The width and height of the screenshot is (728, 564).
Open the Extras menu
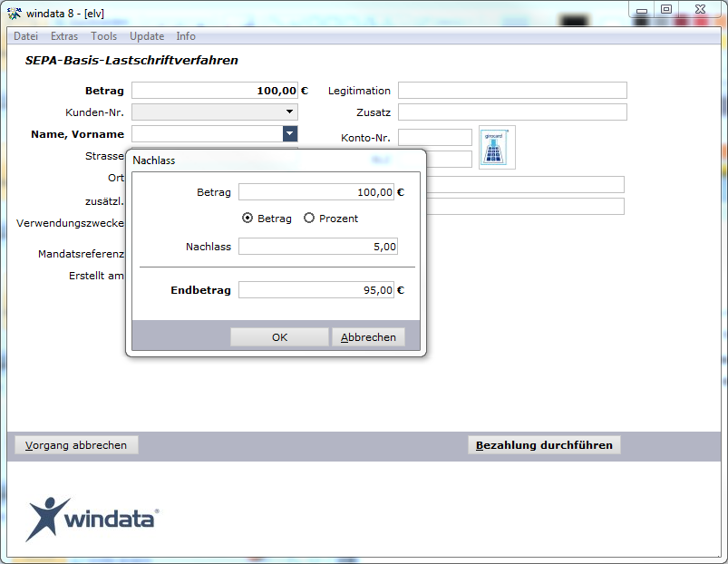point(64,36)
